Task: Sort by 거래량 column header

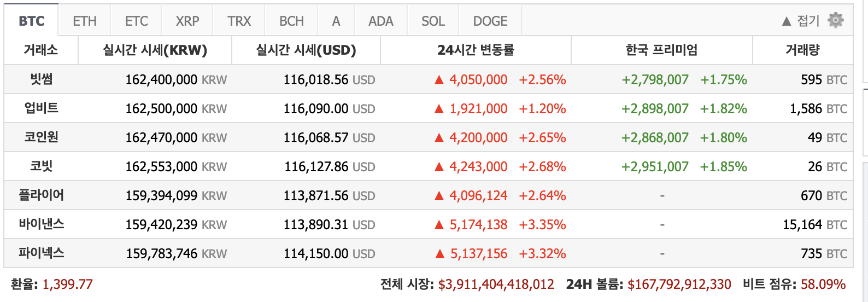Action: (x=803, y=50)
